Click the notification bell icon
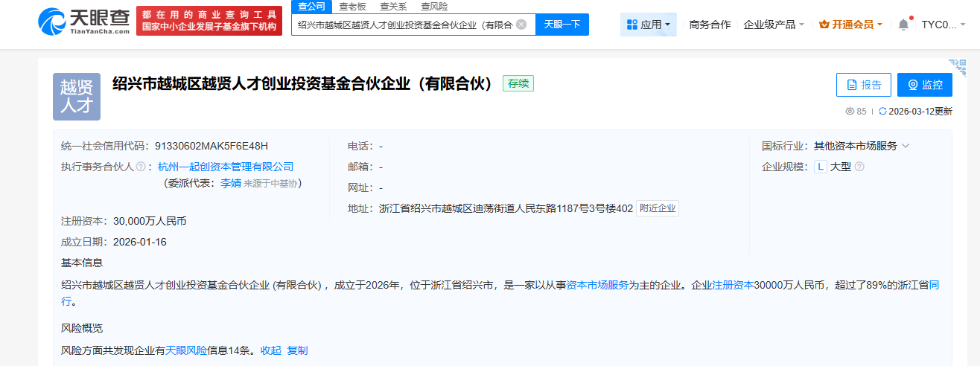 coord(903,25)
